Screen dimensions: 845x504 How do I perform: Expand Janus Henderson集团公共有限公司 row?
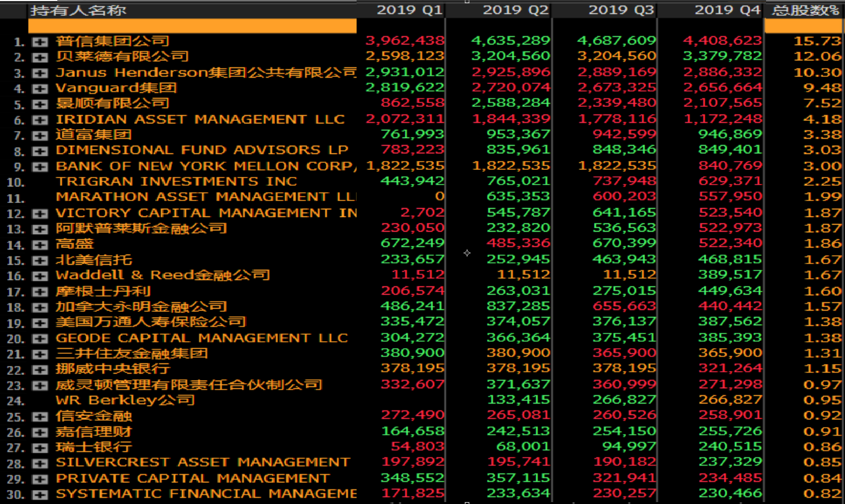(x=40, y=73)
